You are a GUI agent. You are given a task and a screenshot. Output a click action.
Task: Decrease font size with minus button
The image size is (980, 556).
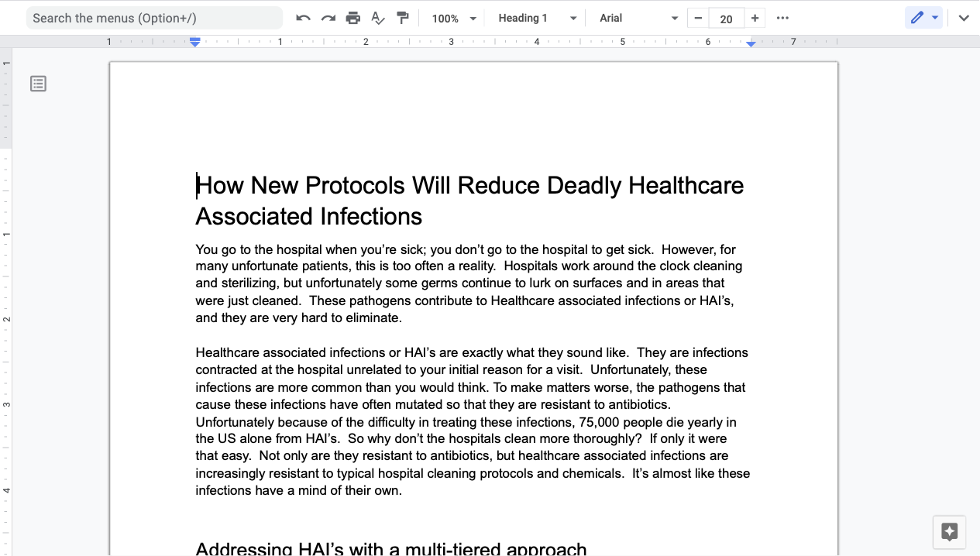[698, 18]
